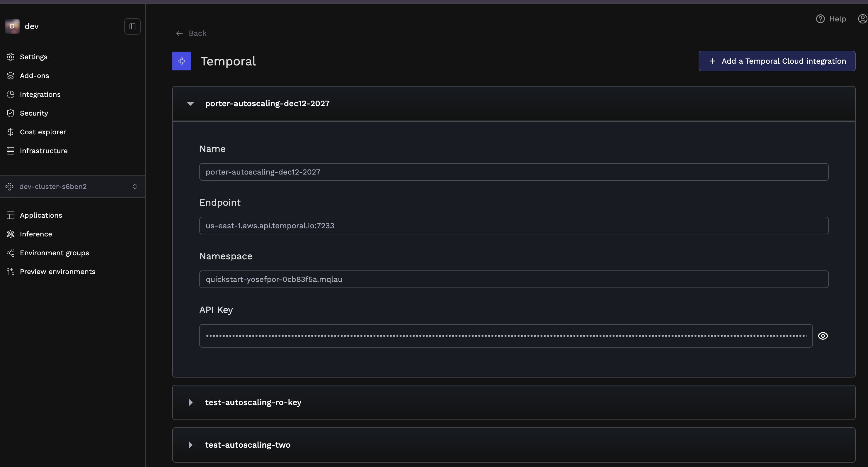The height and width of the screenshot is (467, 868).
Task: Click the Temporal logo icon
Action: click(182, 61)
